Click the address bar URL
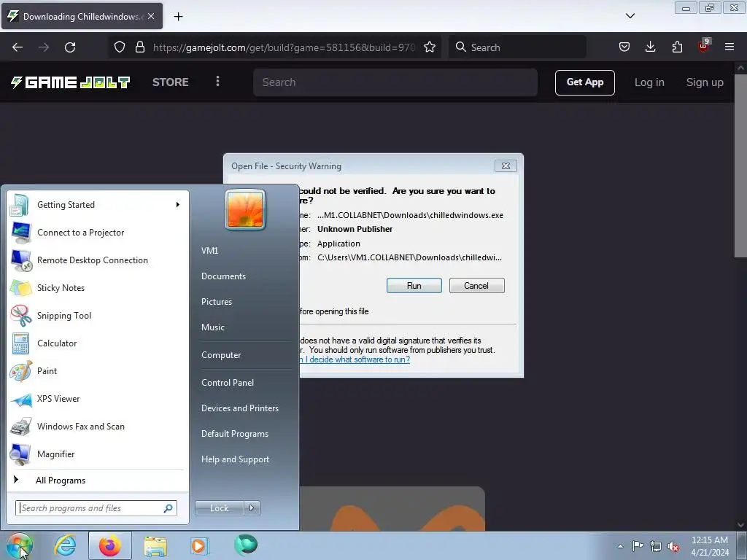Viewport: 747px width, 560px height. (284, 47)
